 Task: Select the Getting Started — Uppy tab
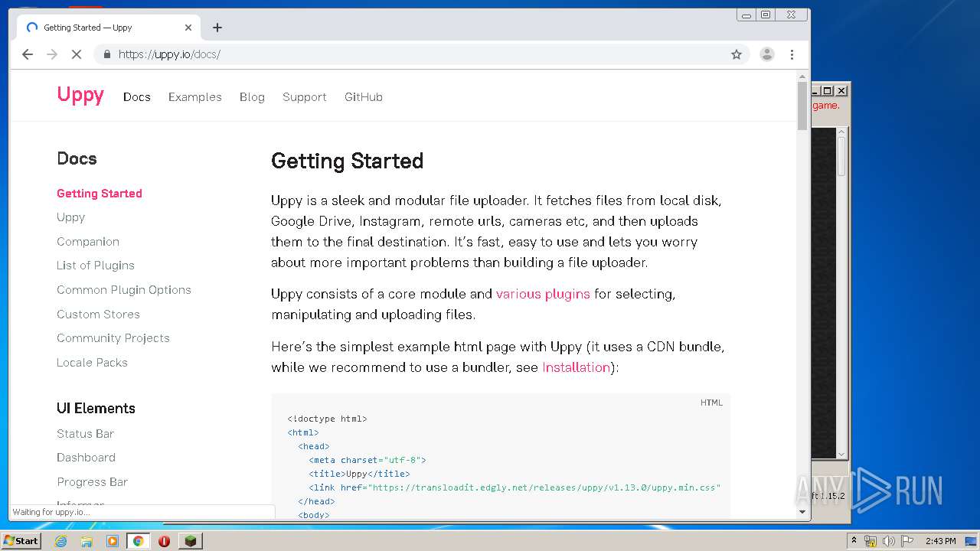pyautogui.click(x=109, y=28)
